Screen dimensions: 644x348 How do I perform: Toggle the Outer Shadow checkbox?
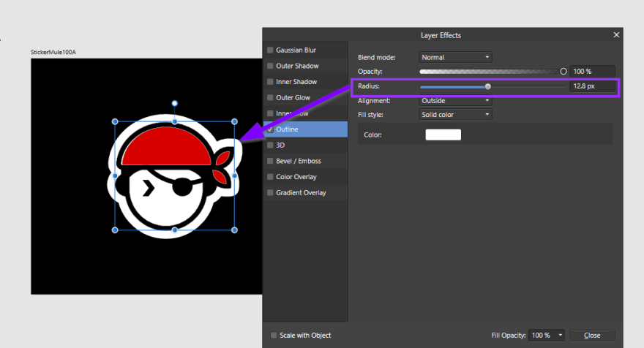271,66
